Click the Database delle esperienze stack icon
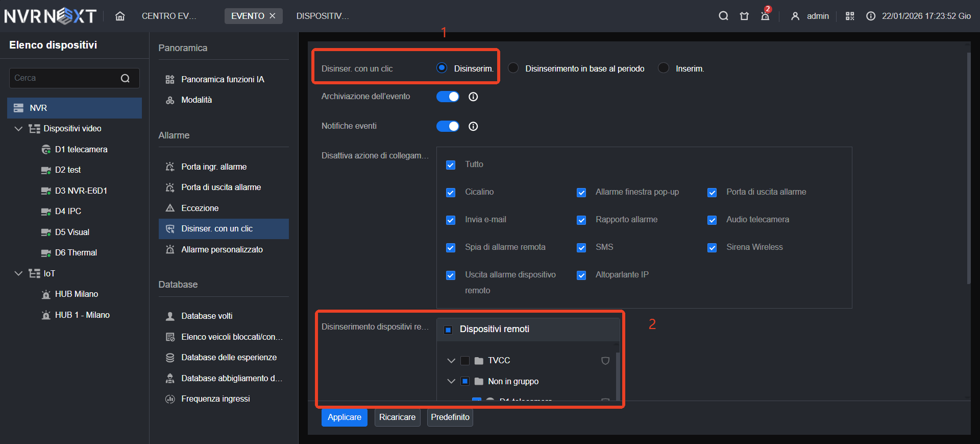Image resolution: width=980 pixels, height=444 pixels. 170,358
